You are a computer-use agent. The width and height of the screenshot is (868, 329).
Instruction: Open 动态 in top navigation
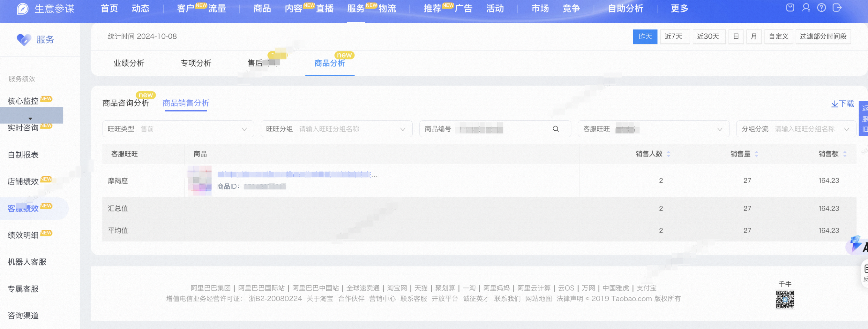point(140,8)
